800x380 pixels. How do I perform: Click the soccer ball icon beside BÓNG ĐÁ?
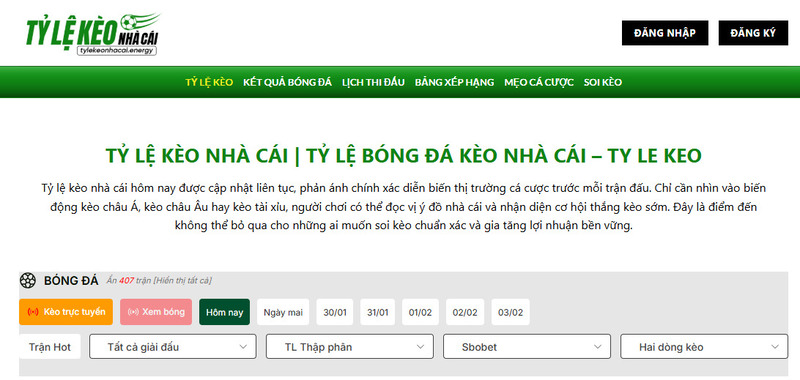28,281
